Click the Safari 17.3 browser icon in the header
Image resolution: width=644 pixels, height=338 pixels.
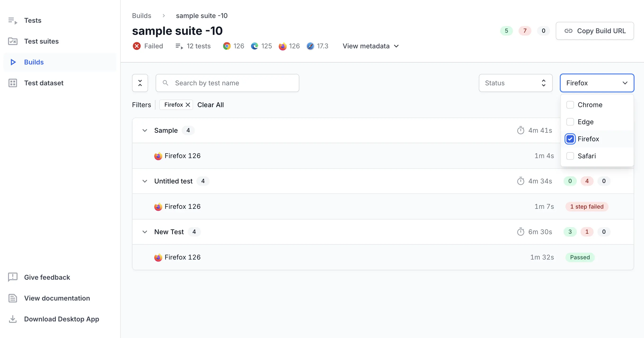[x=310, y=46]
